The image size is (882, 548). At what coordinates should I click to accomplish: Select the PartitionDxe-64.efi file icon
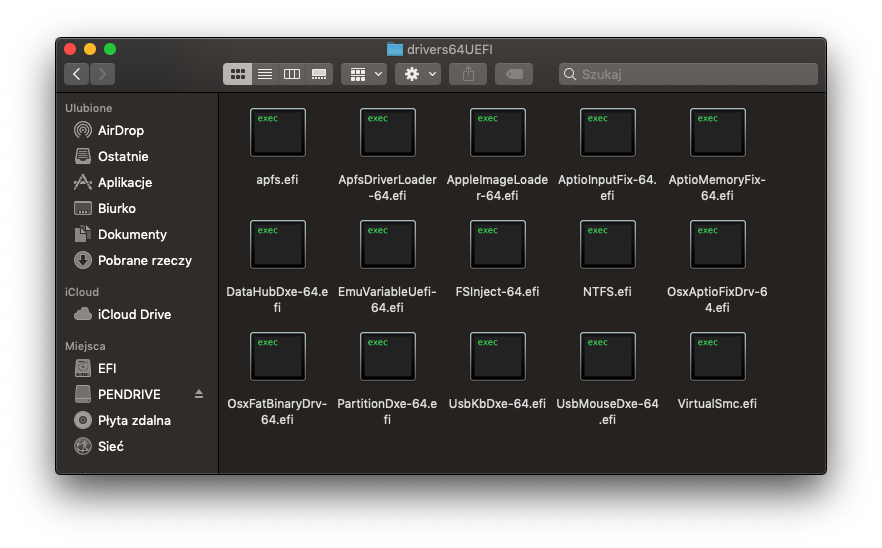[388, 357]
